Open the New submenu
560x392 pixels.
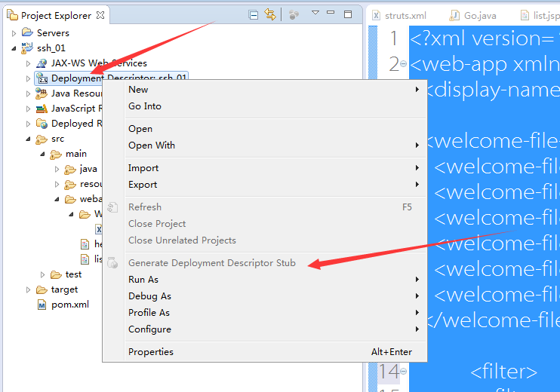(275, 90)
